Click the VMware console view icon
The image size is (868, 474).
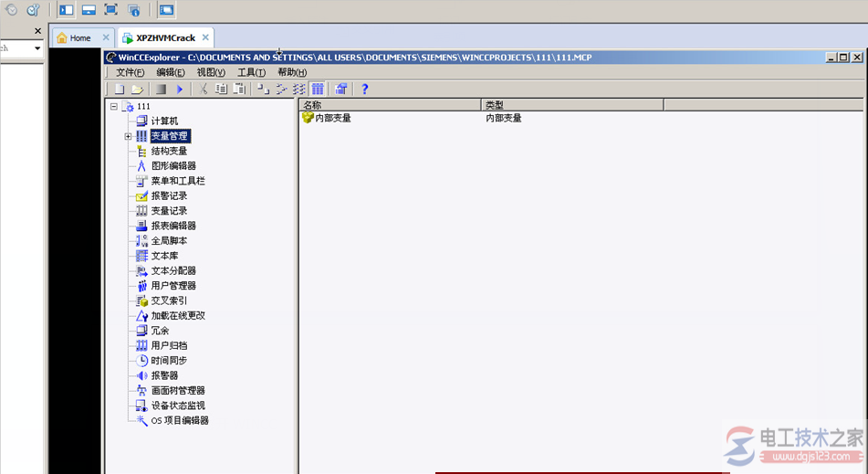(x=166, y=9)
